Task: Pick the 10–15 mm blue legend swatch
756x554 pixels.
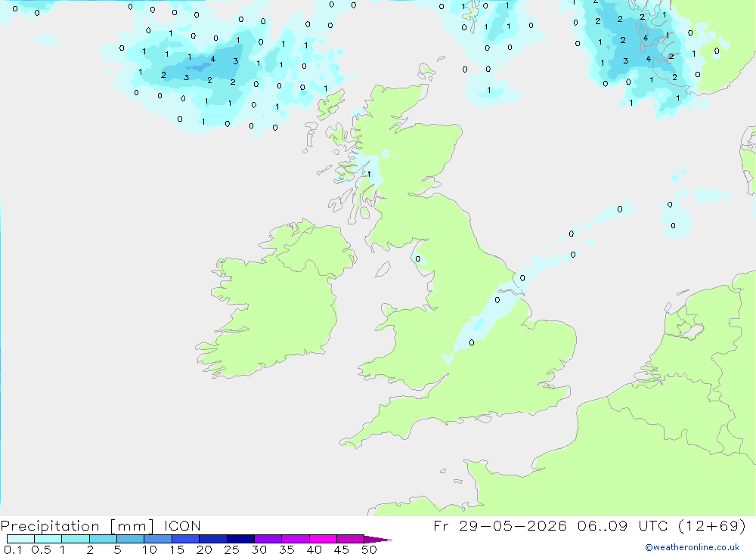Action: [158, 539]
